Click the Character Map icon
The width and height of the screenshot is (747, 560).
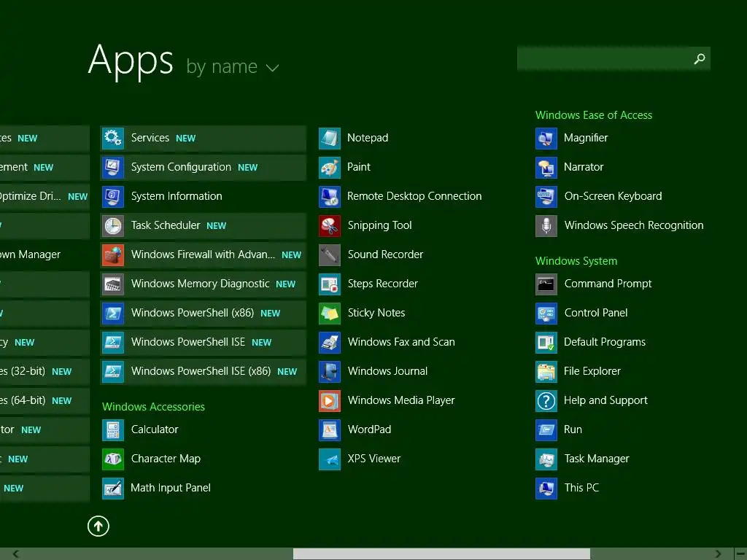[x=113, y=459]
